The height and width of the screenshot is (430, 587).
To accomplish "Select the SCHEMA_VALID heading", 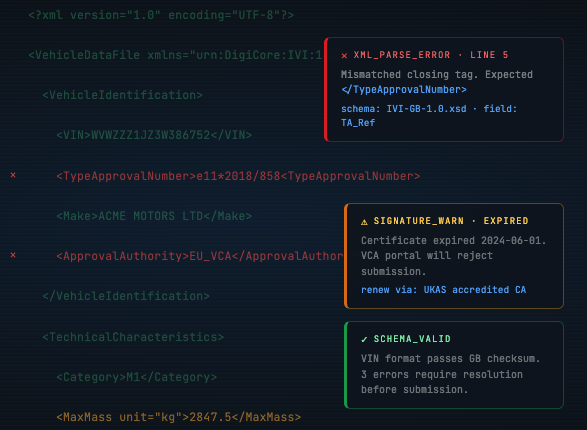I will click(412, 339).
